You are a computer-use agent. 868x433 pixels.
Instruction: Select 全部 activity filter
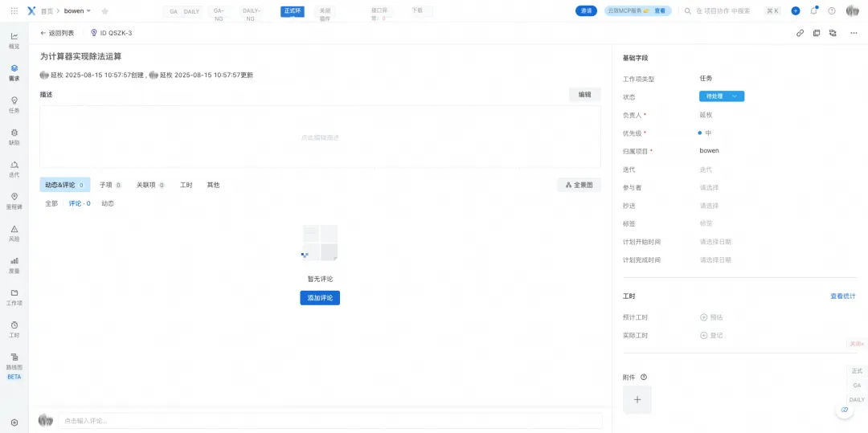click(x=51, y=203)
